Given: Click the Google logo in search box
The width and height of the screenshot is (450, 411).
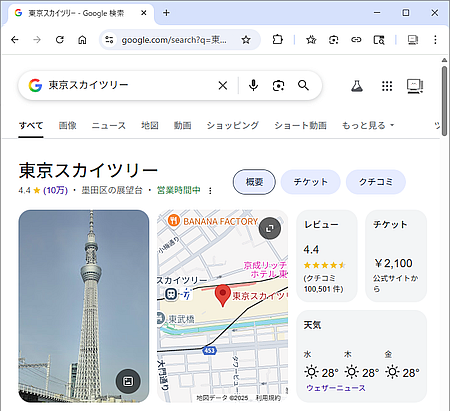Looking at the screenshot, I should [x=35, y=85].
